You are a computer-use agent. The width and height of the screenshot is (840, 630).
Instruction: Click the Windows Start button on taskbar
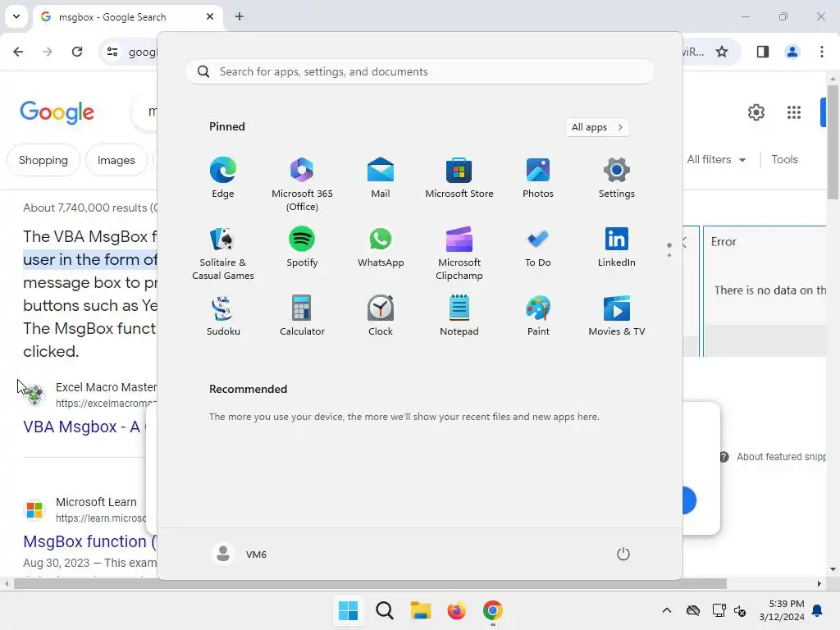pos(348,610)
